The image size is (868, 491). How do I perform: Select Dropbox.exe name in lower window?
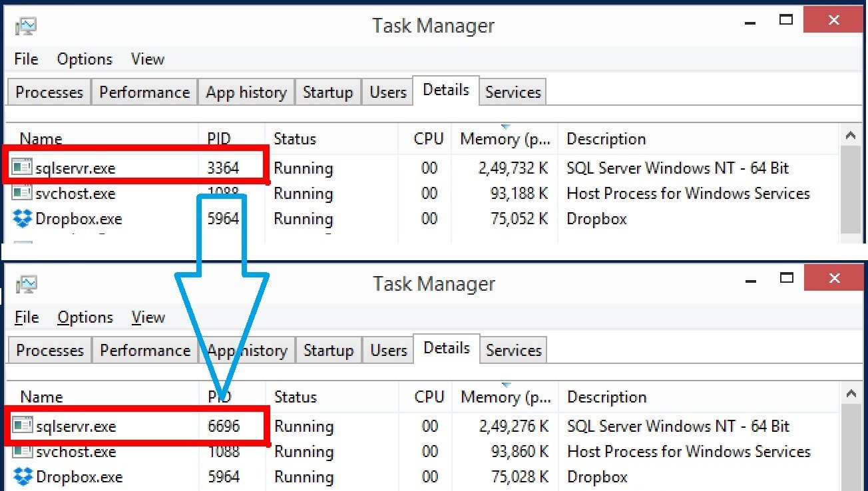click(x=79, y=477)
